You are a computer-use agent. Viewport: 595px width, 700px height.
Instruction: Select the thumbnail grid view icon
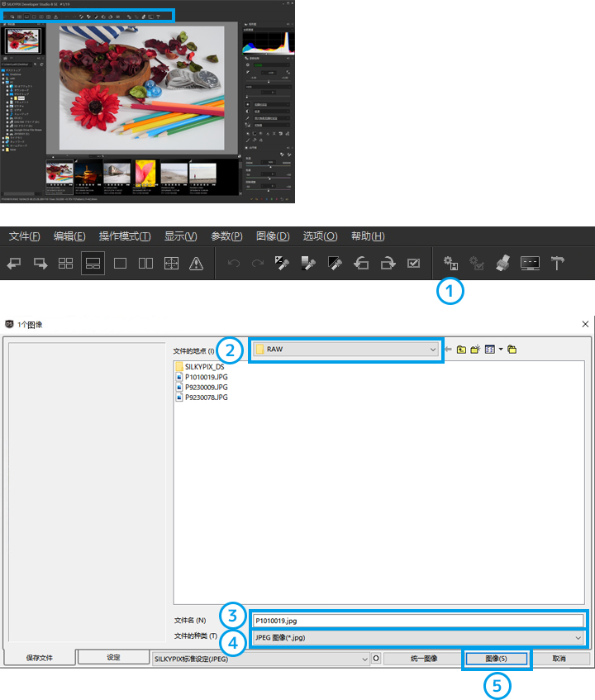point(66,264)
